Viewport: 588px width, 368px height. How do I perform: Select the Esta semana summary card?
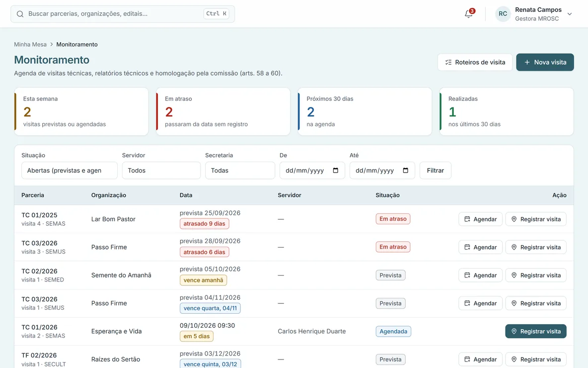coord(81,111)
